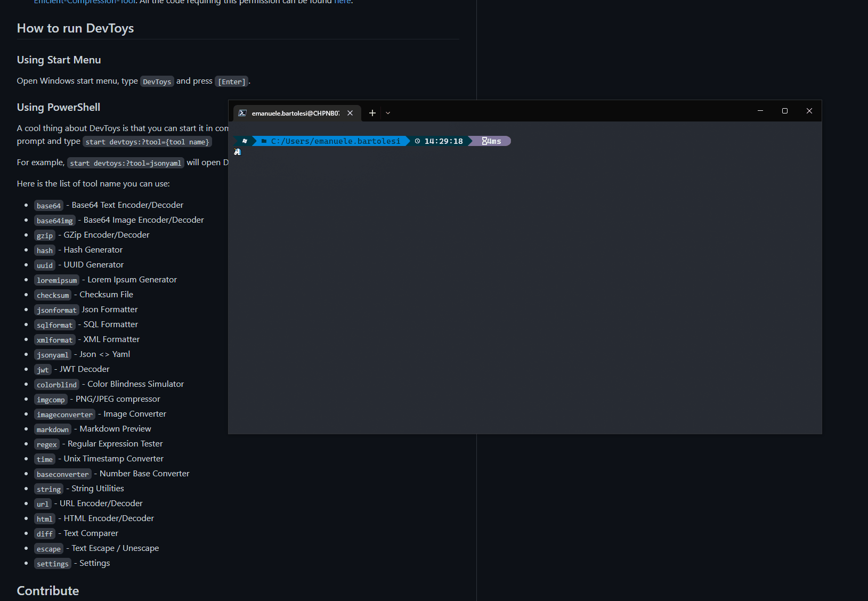Click the 'jsonformat' tool name code
Image resolution: width=868 pixels, height=601 pixels.
click(56, 310)
